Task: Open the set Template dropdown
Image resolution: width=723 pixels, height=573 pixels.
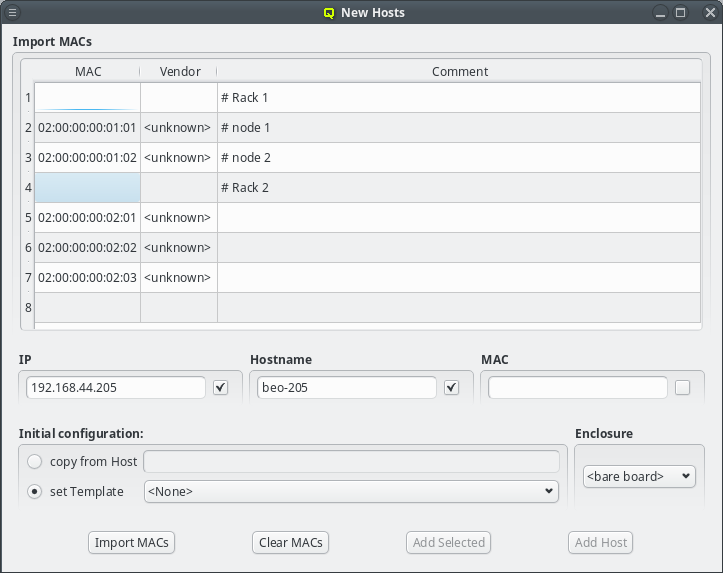Action: click(351, 491)
